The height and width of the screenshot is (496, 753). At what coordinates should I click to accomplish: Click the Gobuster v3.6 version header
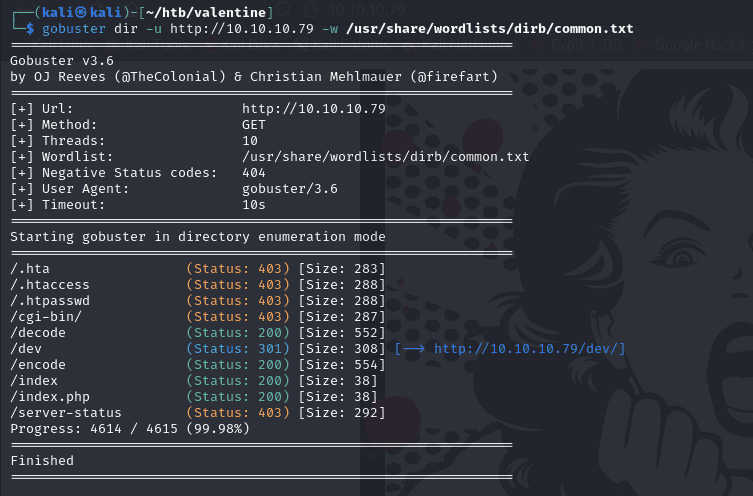pyautogui.click(x=58, y=60)
